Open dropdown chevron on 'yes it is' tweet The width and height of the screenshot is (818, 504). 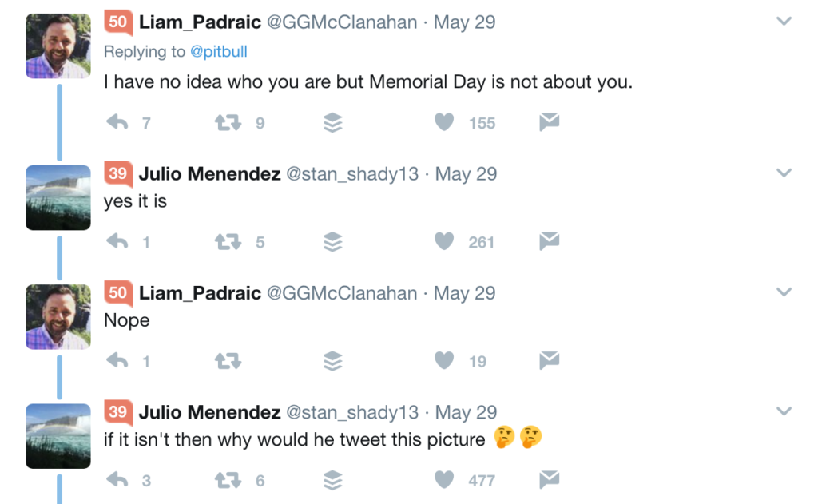(784, 173)
